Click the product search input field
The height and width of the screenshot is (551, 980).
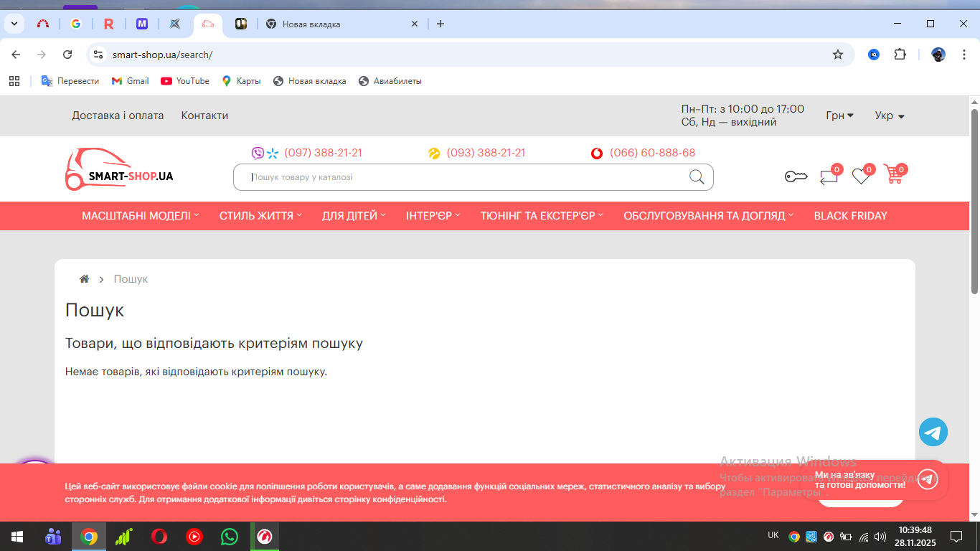coord(459,177)
